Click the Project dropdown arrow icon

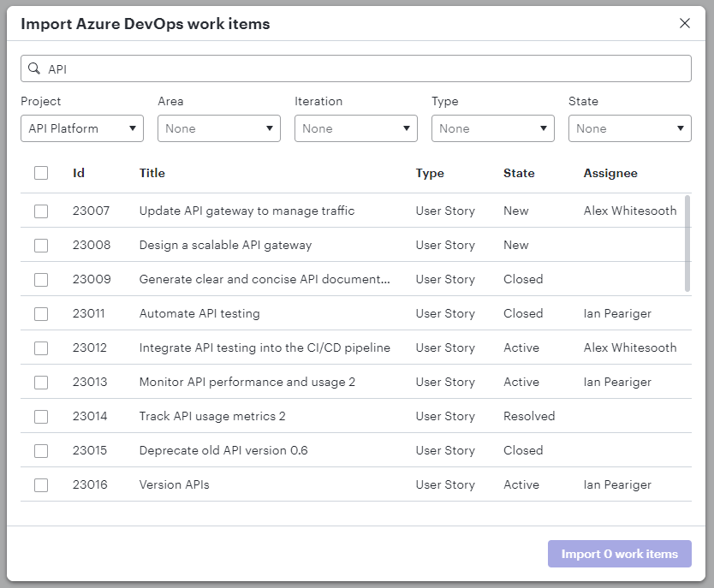tap(132, 128)
